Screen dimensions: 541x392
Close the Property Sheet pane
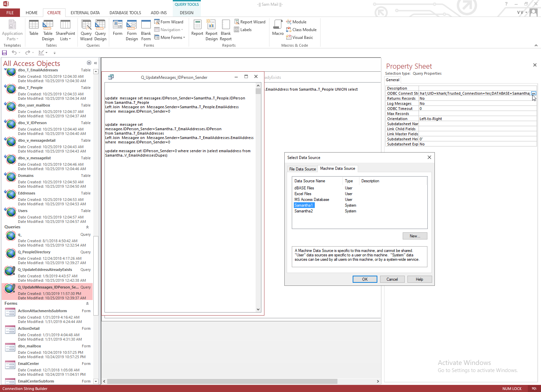(535, 65)
